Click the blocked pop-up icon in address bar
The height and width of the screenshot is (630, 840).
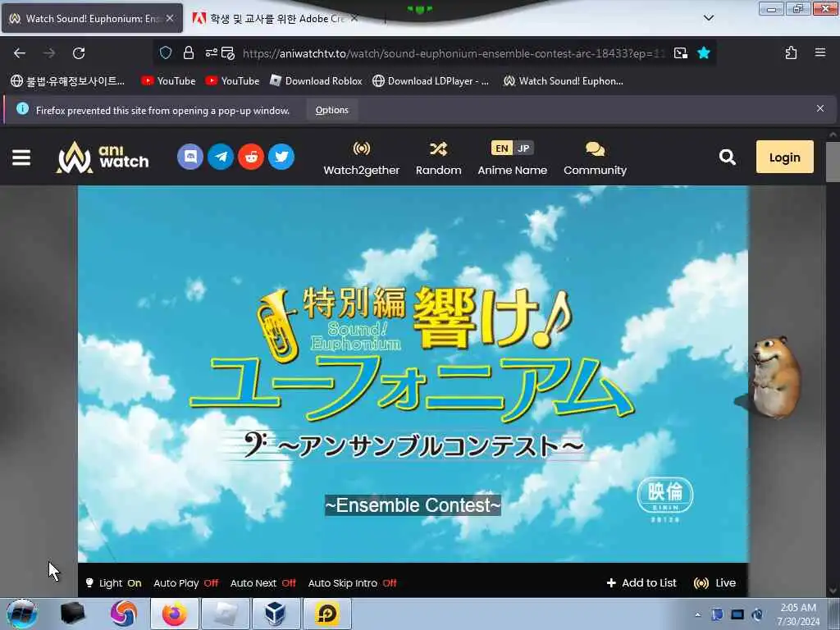(x=228, y=53)
